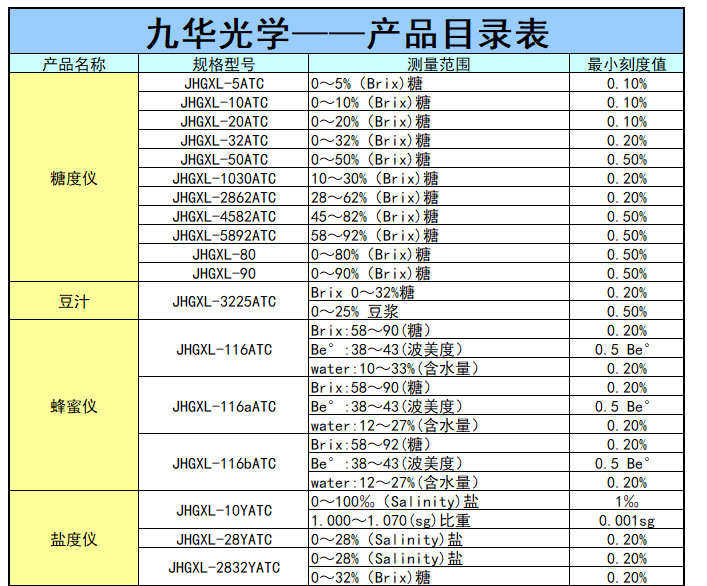
Task: Click 0.50% value in JHGXL-5892ATC row
Action: [x=627, y=235]
